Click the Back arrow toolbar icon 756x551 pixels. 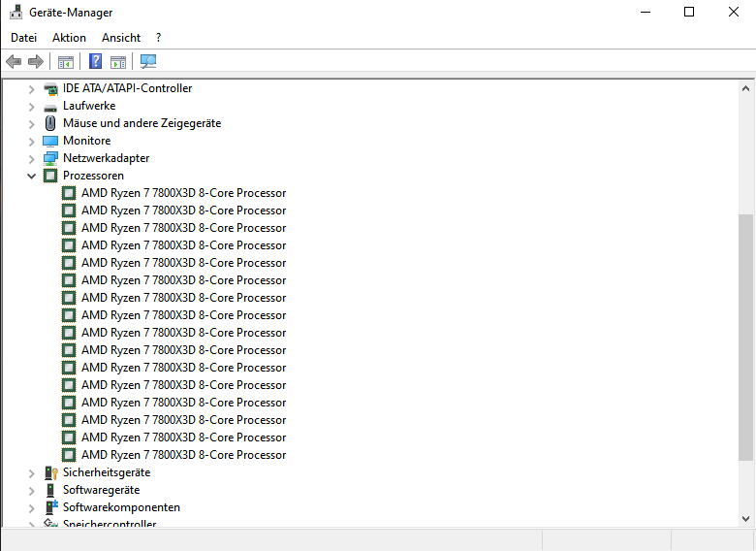tap(14, 61)
